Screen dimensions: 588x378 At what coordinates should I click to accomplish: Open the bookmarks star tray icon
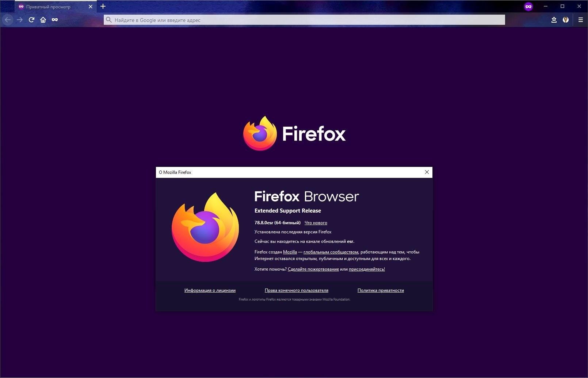[x=554, y=20]
